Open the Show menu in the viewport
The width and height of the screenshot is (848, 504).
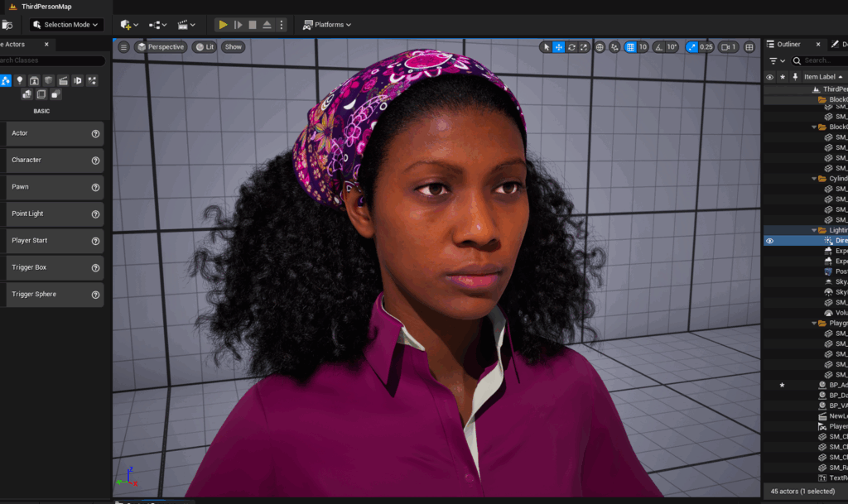(x=232, y=46)
